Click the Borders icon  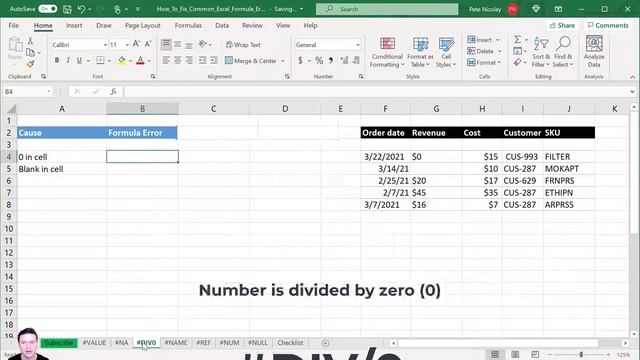(x=100, y=60)
